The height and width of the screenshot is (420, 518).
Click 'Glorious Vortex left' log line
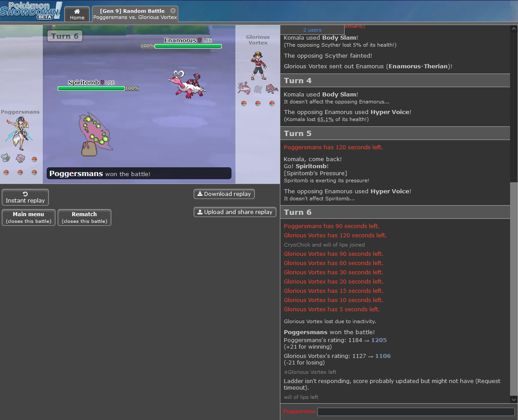[310, 372]
